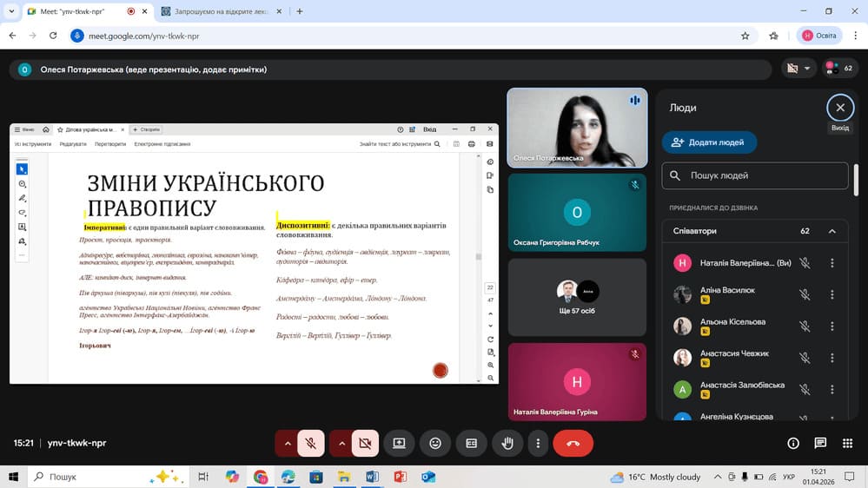This screenshot has height=488, width=868.
Task: Start presenting your screen
Action: (399, 443)
